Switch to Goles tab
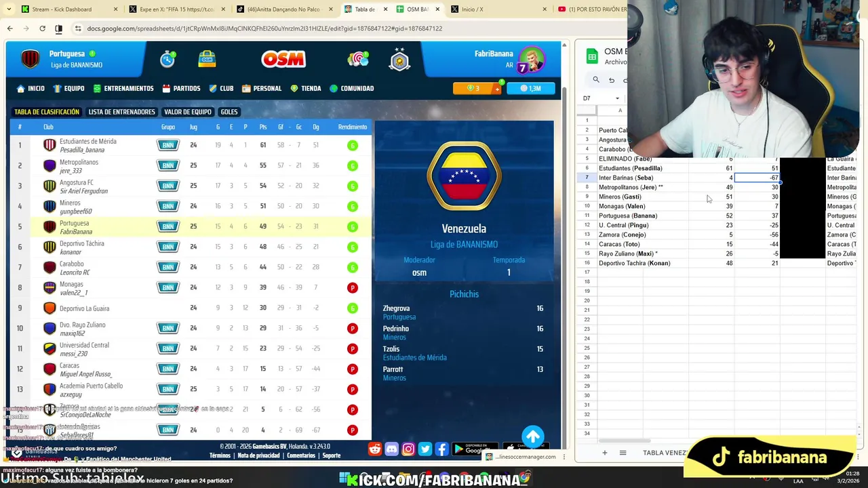Image resolution: width=868 pixels, height=488 pixels. tap(229, 112)
